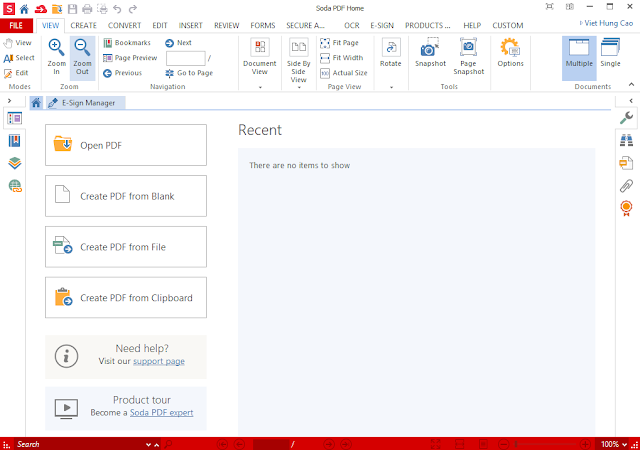
Task: Expand the left sidebar panel chevron
Action: pyautogui.click(x=9, y=100)
